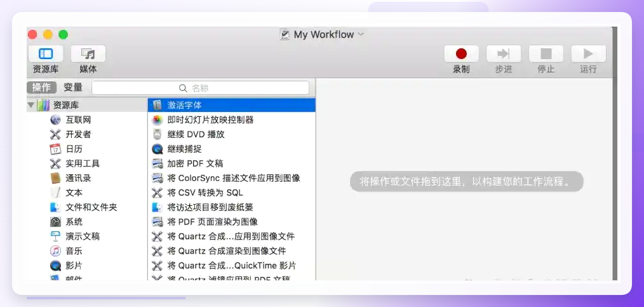The image size is (644, 307).
Task: Select the 实用工具 icon
Action: point(55,163)
